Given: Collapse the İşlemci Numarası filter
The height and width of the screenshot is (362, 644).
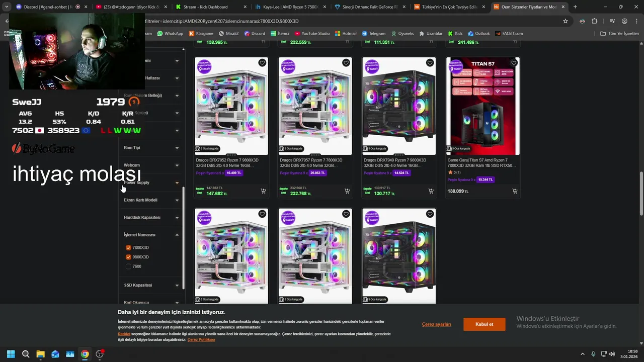Looking at the screenshot, I should (151, 235).
